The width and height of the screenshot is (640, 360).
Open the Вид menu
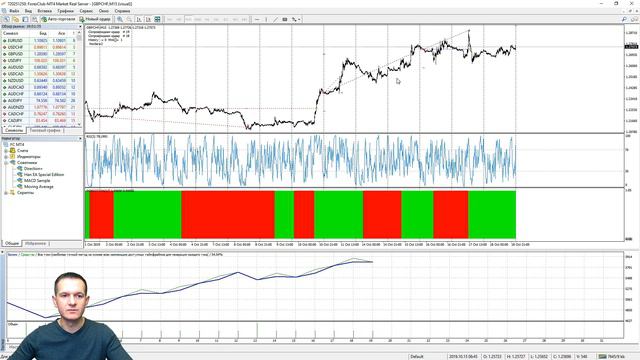[28, 11]
